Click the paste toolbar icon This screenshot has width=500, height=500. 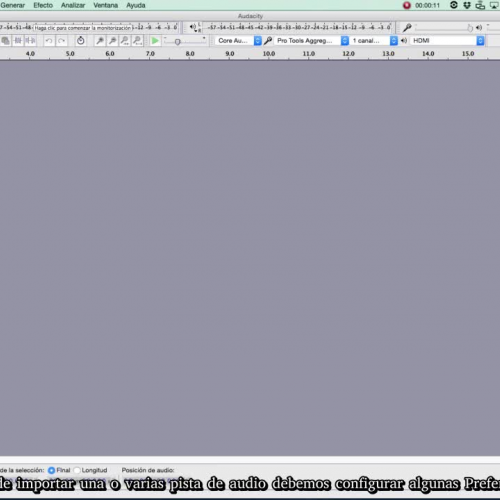(6, 41)
